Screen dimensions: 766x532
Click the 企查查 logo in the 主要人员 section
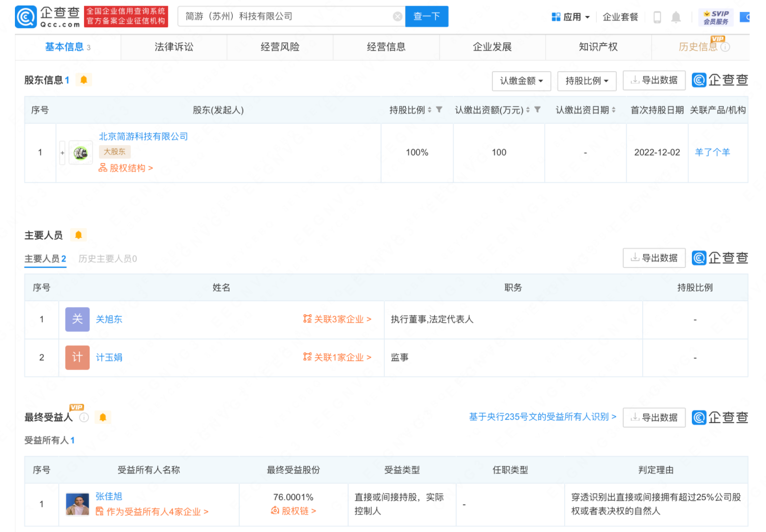click(x=720, y=258)
